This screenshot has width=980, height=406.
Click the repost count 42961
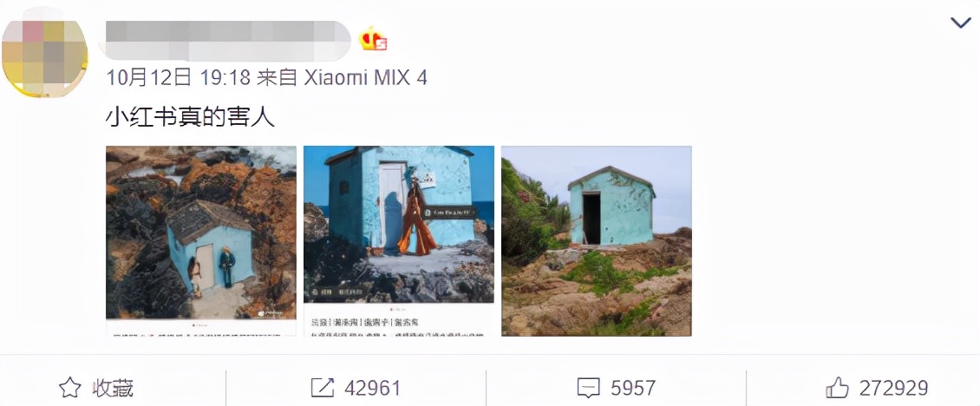(x=373, y=389)
